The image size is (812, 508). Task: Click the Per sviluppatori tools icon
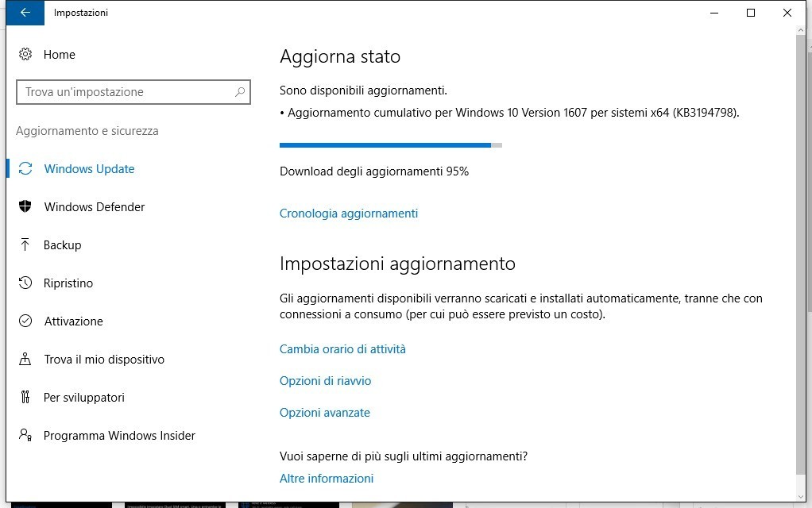coord(25,398)
